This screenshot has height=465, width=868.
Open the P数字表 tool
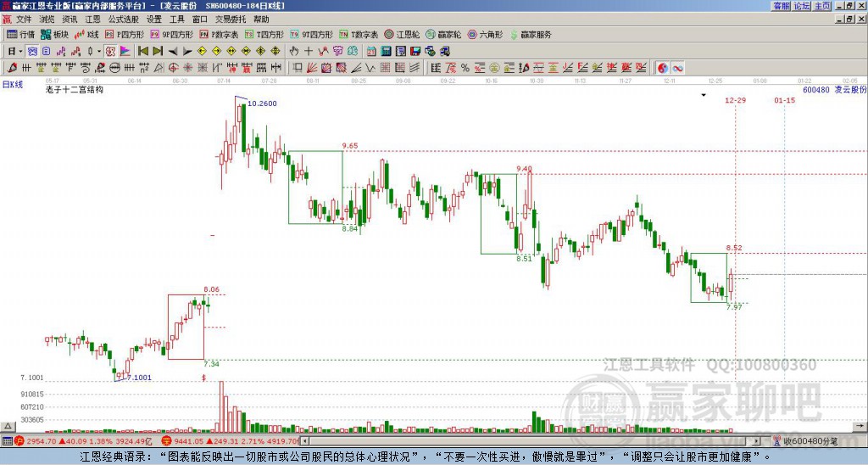(x=219, y=34)
